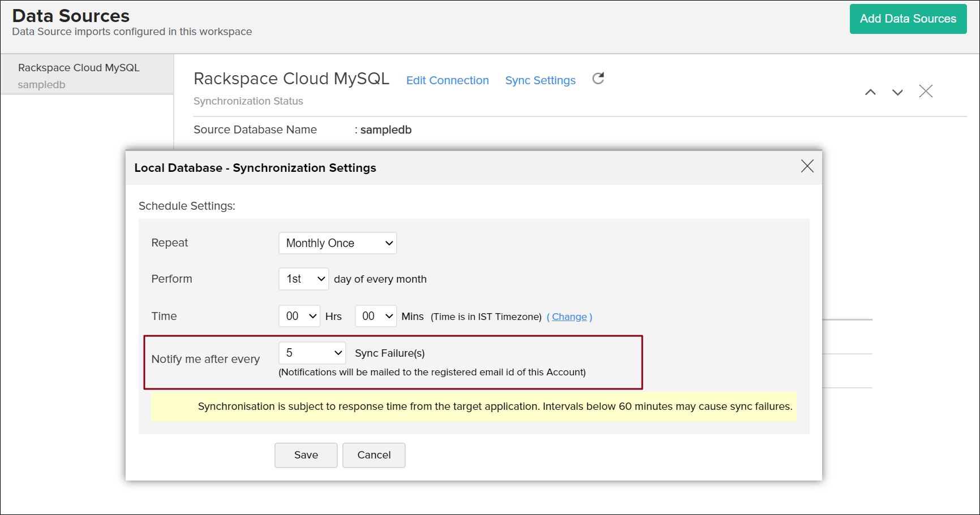Viewport: 980px width, 515px height.
Task: Click the up chevron to go to previous data source
Action: pyautogui.click(x=870, y=92)
